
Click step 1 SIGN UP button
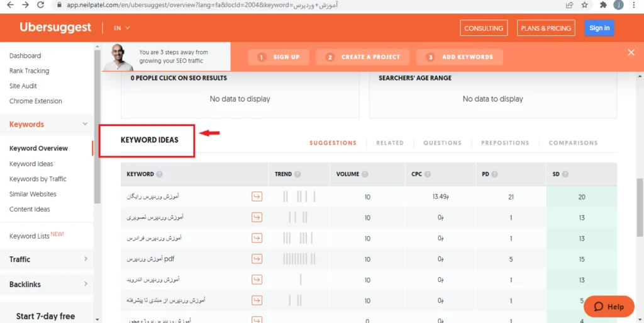[279, 57]
